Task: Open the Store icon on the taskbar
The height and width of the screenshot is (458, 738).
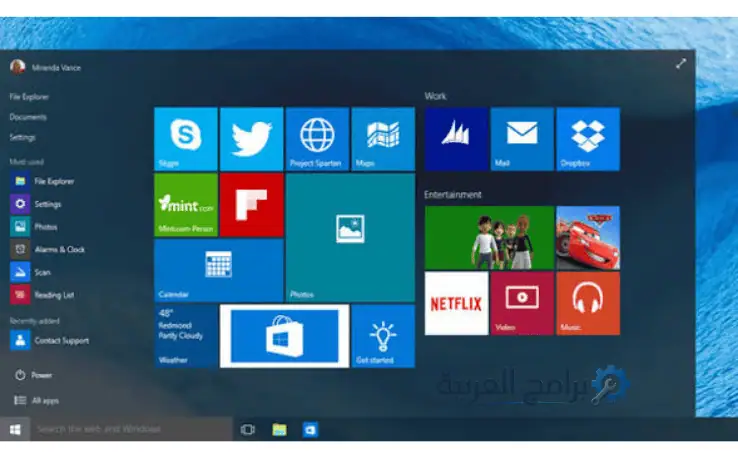Action: [310, 429]
